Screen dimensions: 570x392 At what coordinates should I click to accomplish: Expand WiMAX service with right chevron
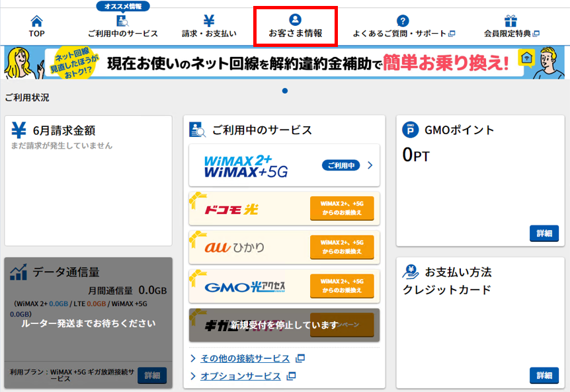370,165
